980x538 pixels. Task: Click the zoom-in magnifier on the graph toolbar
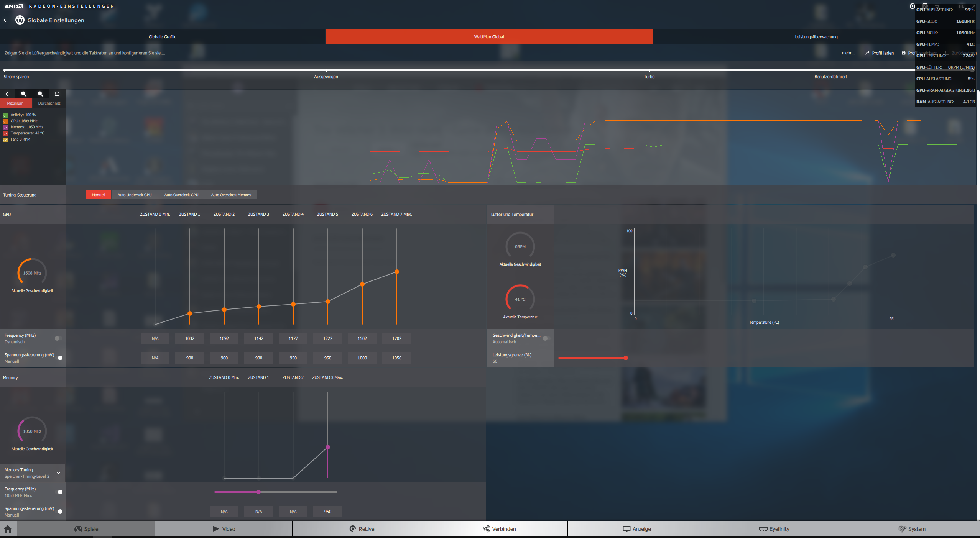23,94
